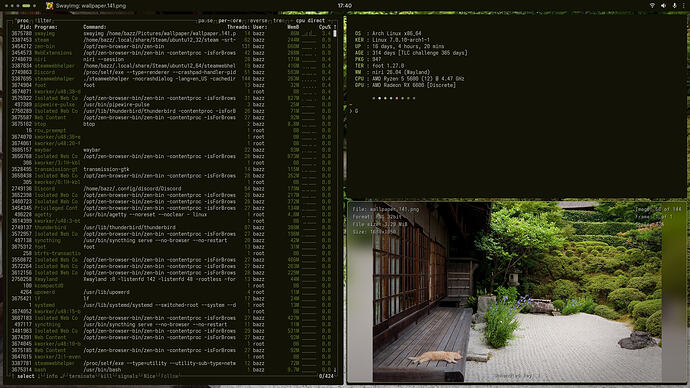
Task: Click the btop process list scrollbar thumb
Action: pos(335,33)
